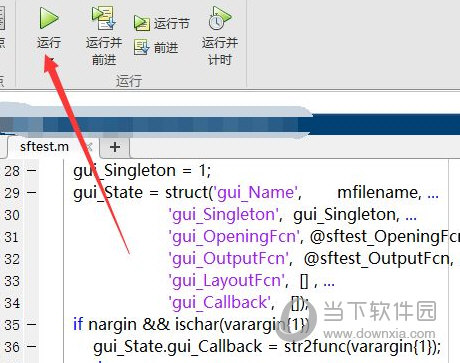Viewport: 460px width, 363px height.
Task: Add a new editor tab with plus
Action: pyautogui.click(x=115, y=147)
